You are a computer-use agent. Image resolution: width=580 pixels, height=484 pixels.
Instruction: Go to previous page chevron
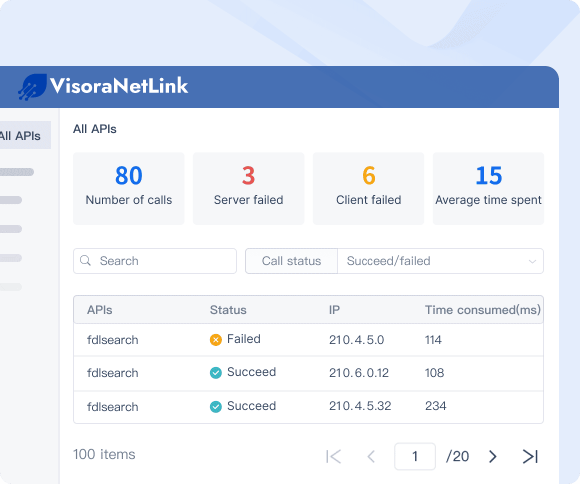[371, 456]
